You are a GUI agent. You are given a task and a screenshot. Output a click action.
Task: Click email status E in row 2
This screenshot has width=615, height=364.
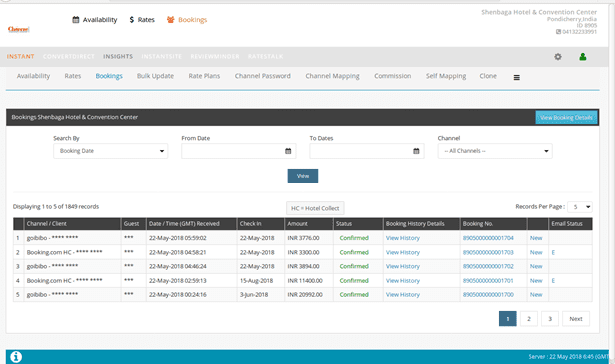coord(553,252)
